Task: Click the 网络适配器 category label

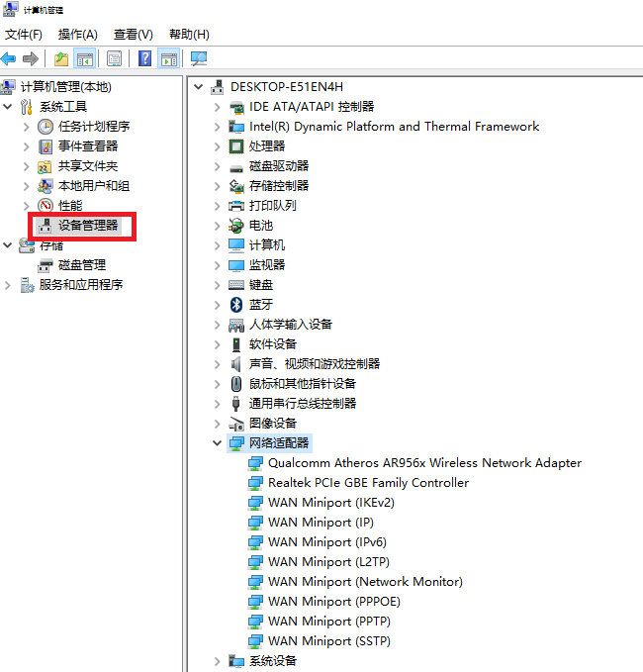Action: click(279, 443)
